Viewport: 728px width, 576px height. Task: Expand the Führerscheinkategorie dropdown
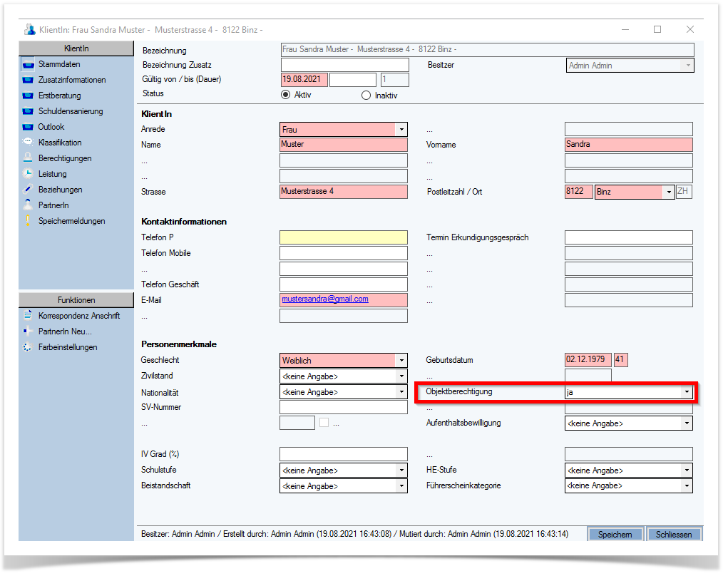(x=687, y=486)
